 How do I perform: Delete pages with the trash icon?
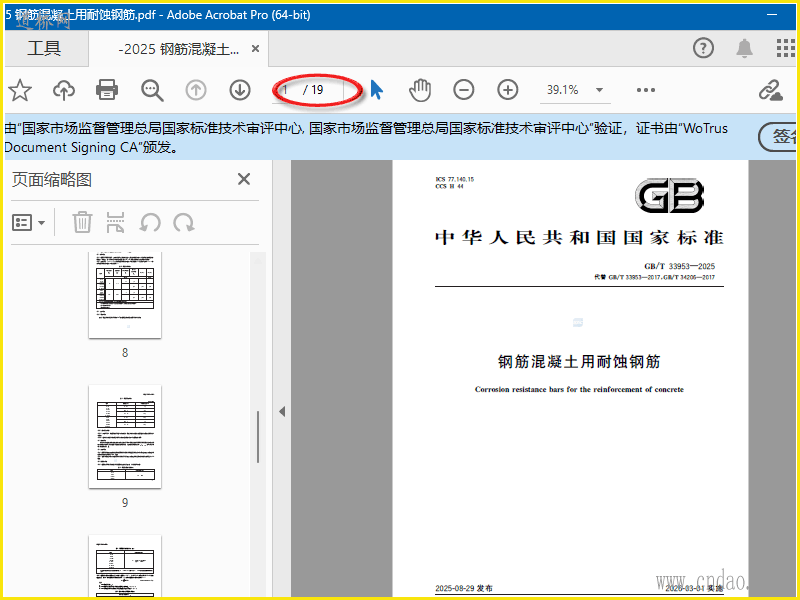(82, 222)
